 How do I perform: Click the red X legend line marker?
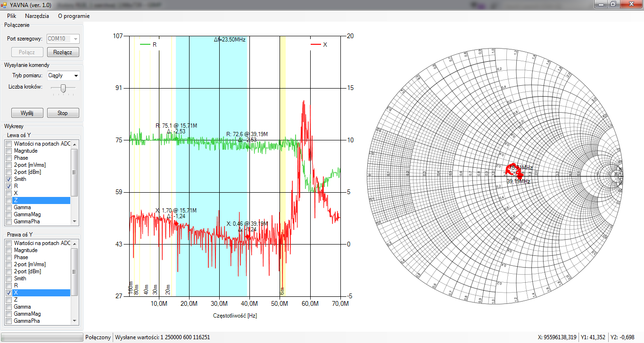point(315,44)
